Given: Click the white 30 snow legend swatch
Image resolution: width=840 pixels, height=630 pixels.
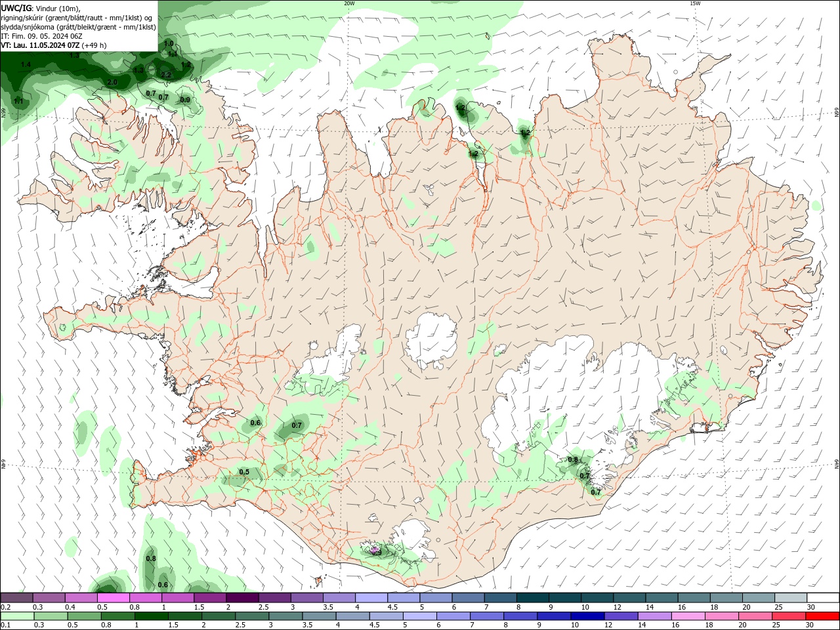Looking at the screenshot, I should click(x=822, y=598).
